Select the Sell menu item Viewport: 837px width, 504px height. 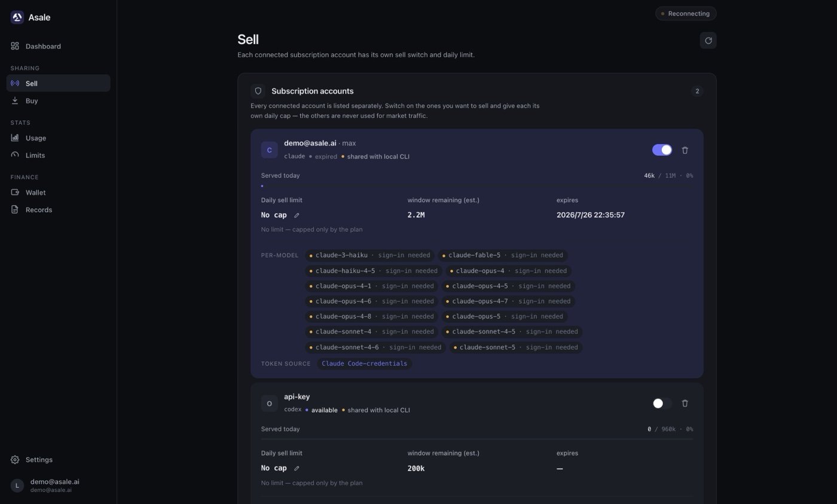[59, 83]
